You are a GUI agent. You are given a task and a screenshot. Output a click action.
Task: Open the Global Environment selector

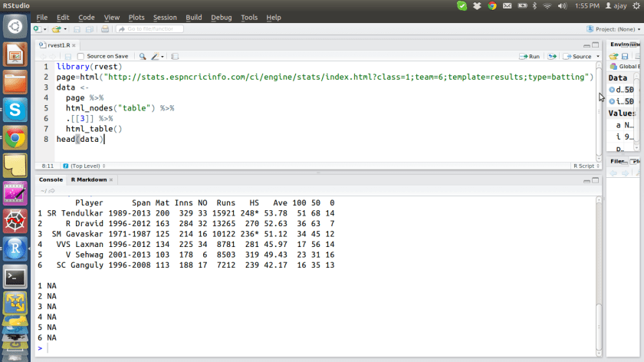[x=625, y=67]
